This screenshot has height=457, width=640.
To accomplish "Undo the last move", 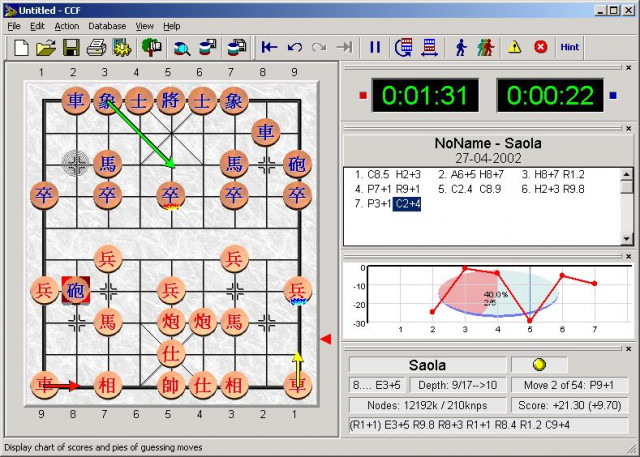I will point(295,47).
